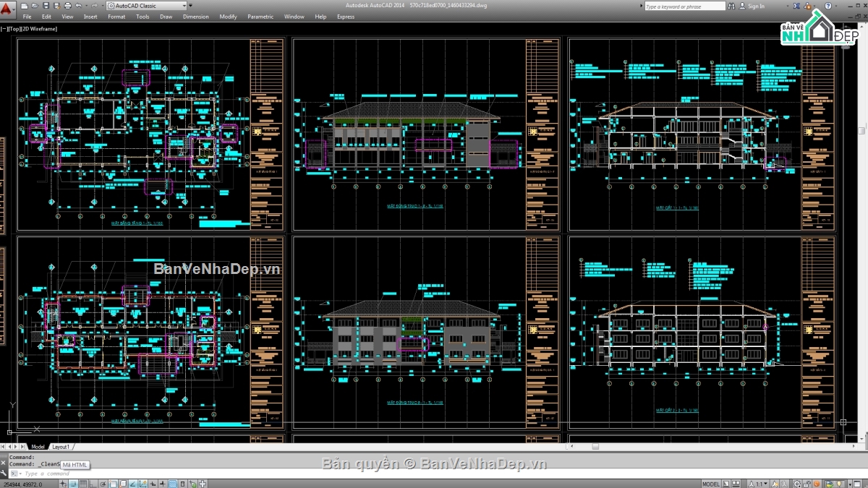Expand the AutoCAD Classic workspace dropdown

tap(184, 6)
